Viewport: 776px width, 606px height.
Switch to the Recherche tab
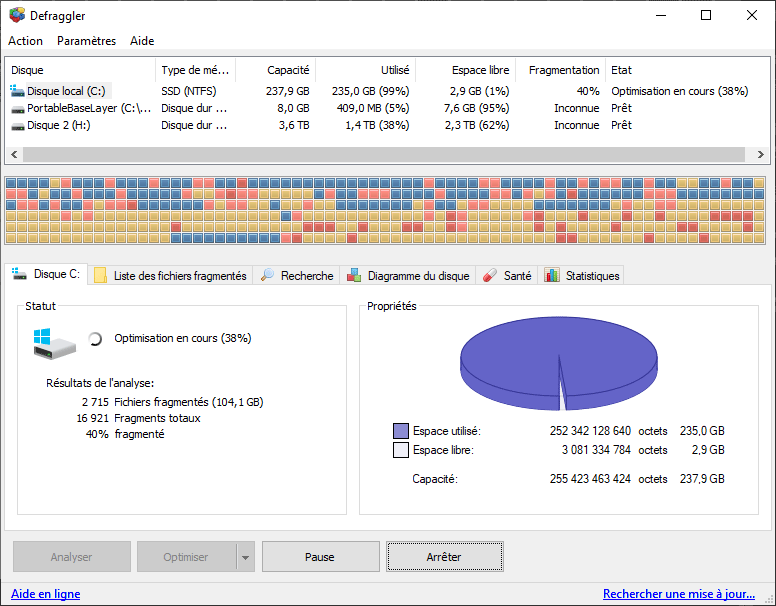point(297,275)
